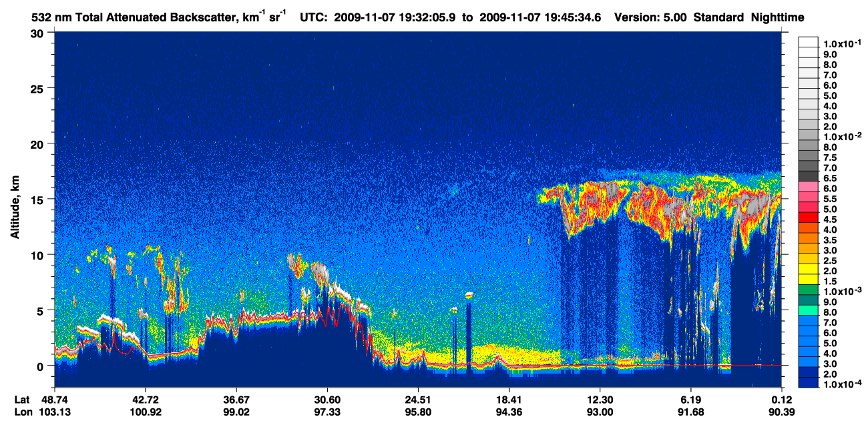Select longitude value "93.00"

pyautogui.click(x=600, y=412)
